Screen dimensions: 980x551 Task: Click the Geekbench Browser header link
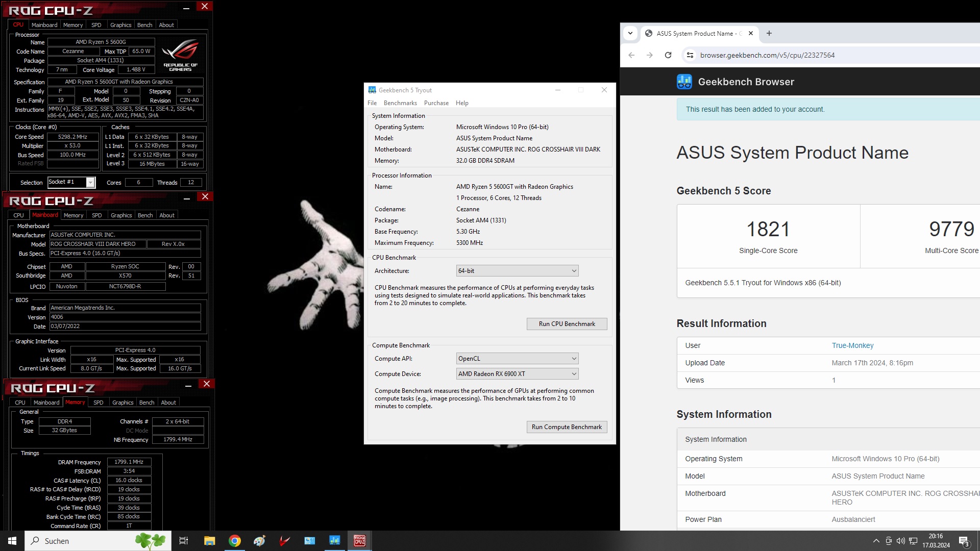pos(746,82)
